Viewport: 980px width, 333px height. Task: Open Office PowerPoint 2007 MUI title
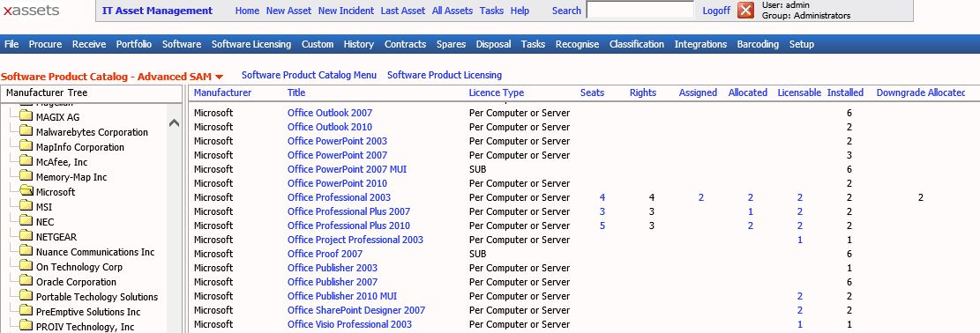click(x=347, y=169)
